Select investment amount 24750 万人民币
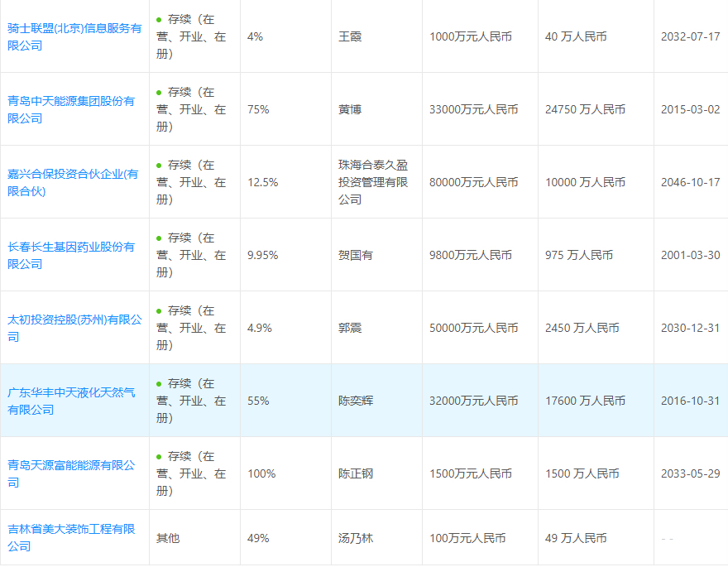The width and height of the screenshot is (728, 567). (x=585, y=109)
